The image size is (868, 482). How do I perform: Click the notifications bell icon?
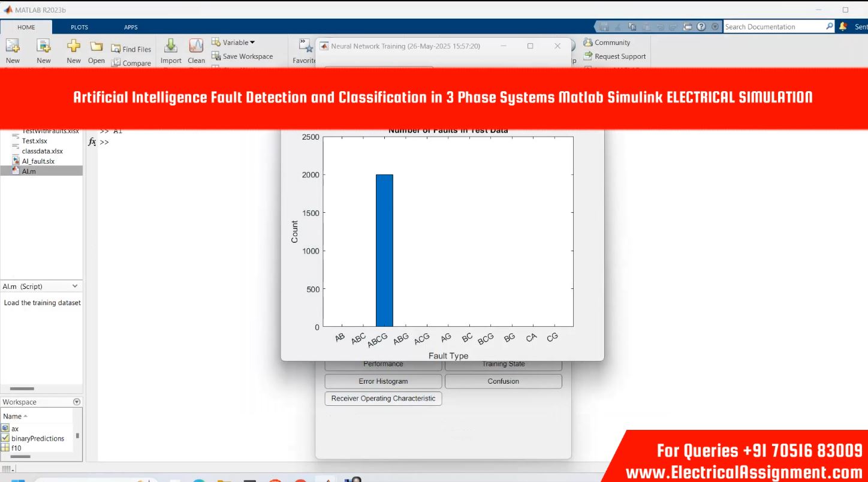(x=843, y=26)
